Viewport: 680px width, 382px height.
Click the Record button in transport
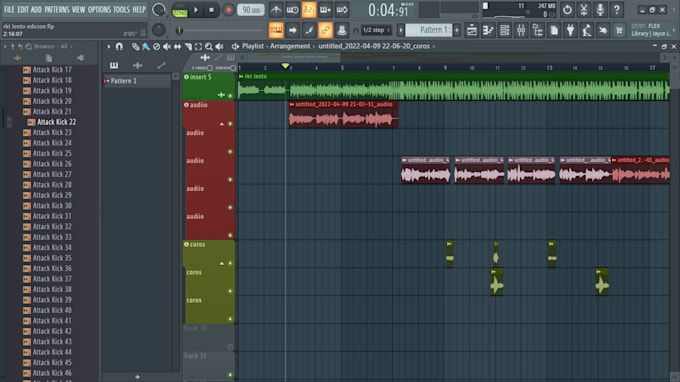click(x=228, y=10)
